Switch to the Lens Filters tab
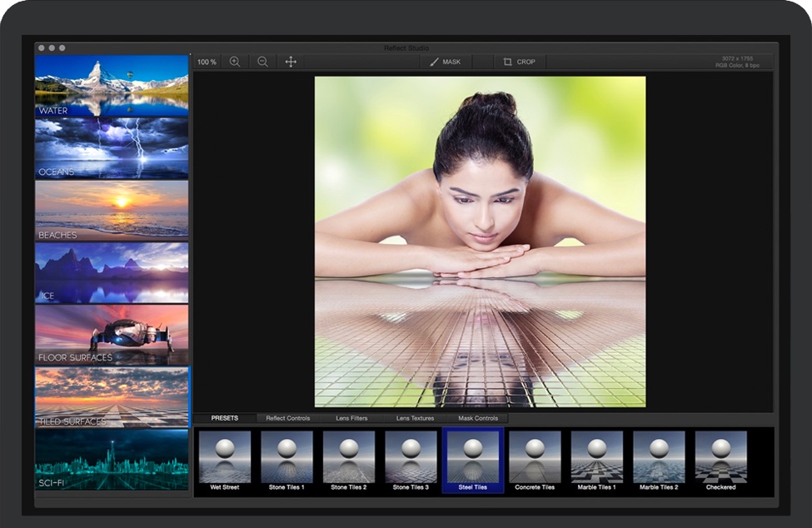 coord(353,419)
